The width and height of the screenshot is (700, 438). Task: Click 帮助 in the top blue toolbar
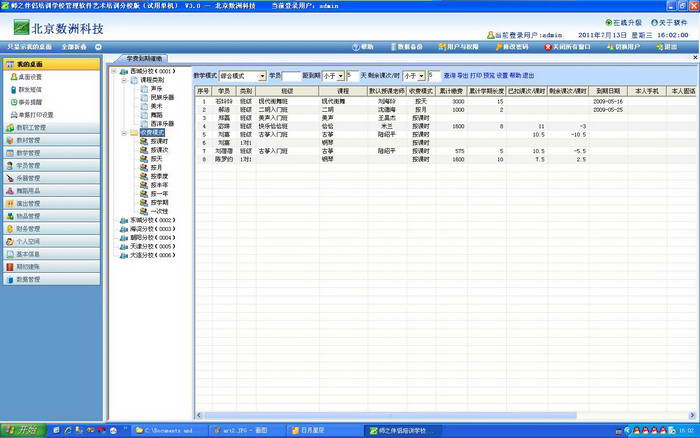pos(363,47)
